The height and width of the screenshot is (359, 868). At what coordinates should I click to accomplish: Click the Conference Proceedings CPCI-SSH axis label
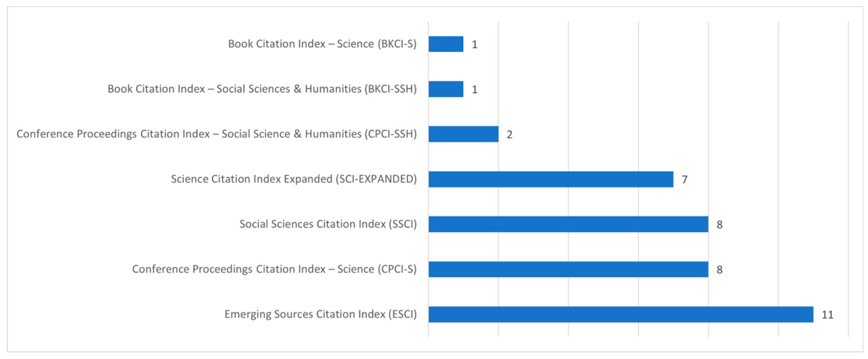[x=216, y=134]
